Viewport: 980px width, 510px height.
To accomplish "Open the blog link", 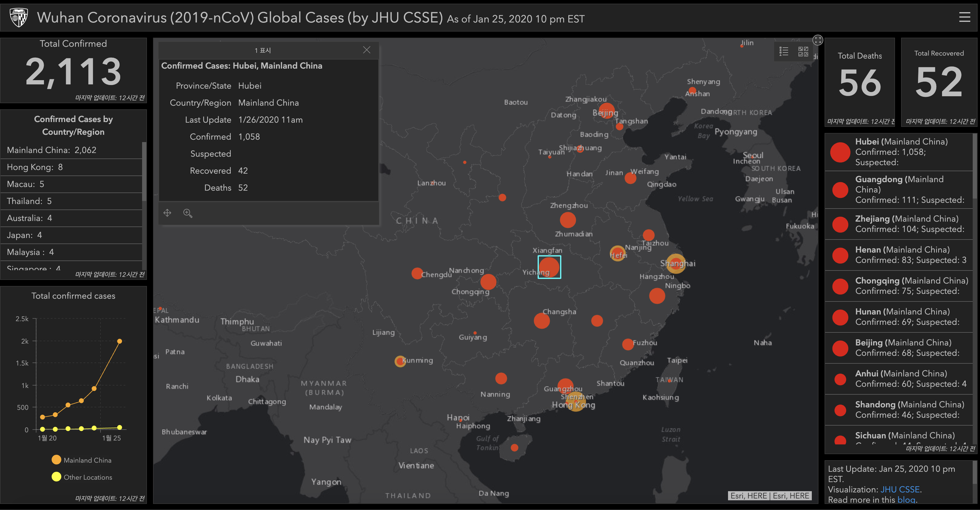I will 906,500.
